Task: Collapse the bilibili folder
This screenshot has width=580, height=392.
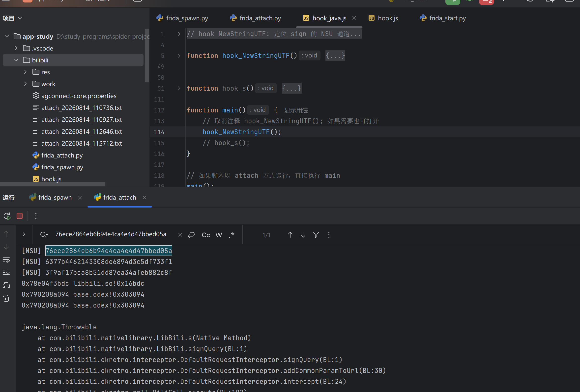Action: pos(16,60)
